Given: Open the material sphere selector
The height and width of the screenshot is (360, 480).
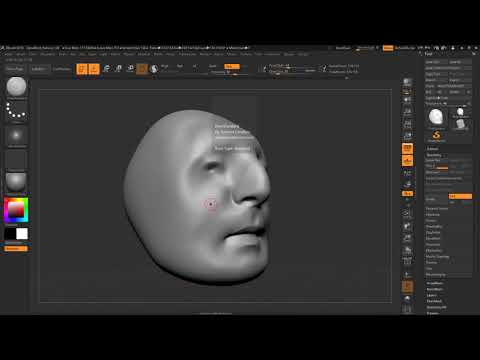Looking at the screenshot, I should click(16, 183).
